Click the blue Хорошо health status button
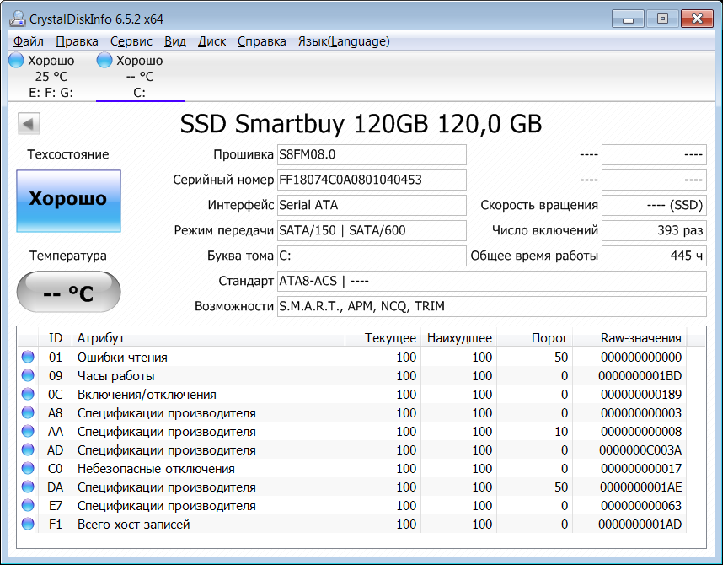Screen dimensions: 728x565 click(x=68, y=200)
